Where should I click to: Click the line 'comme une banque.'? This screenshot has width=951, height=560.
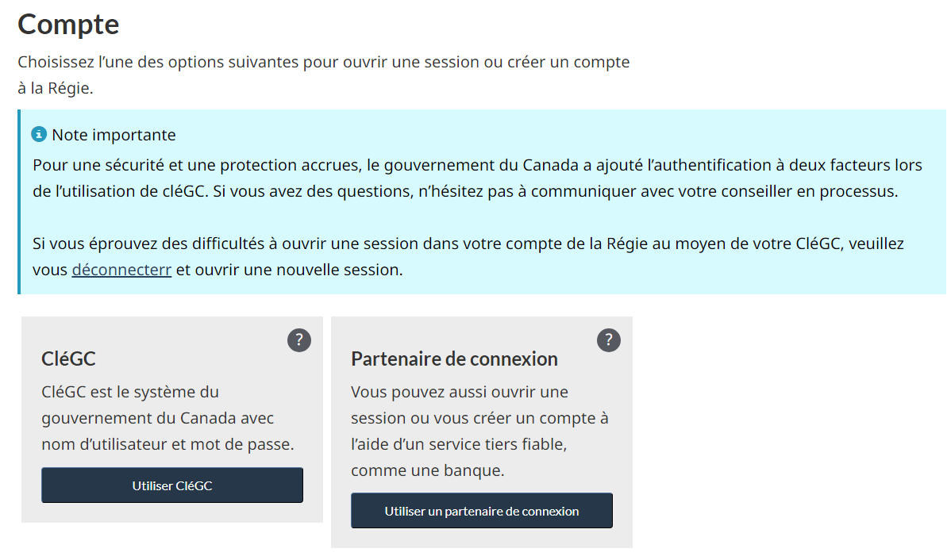(427, 470)
